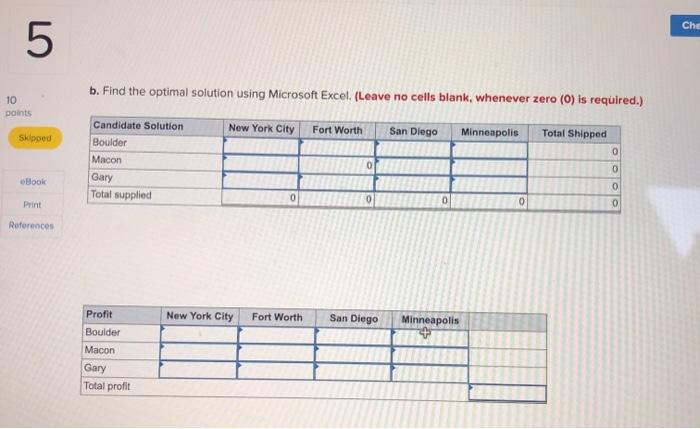Click the Gary to Fort Worth shipment cell
Screen dimensions: 700x429
point(337,182)
